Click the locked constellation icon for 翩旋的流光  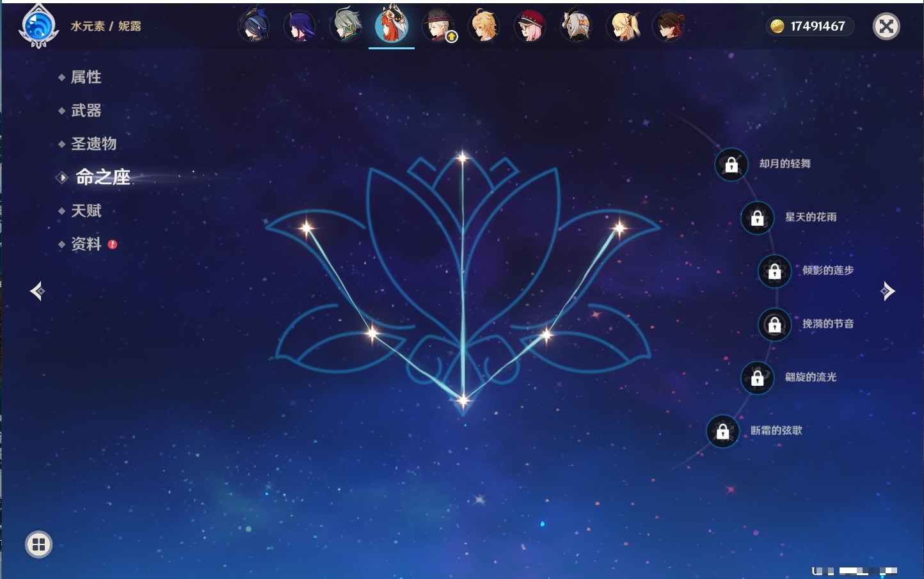tap(757, 377)
